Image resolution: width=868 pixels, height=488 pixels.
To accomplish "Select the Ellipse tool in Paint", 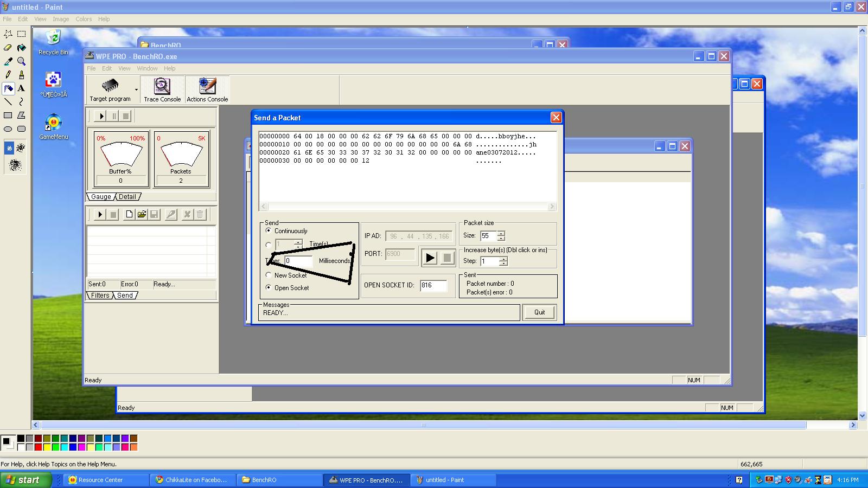I will pyautogui.click(x=8, y=129).
